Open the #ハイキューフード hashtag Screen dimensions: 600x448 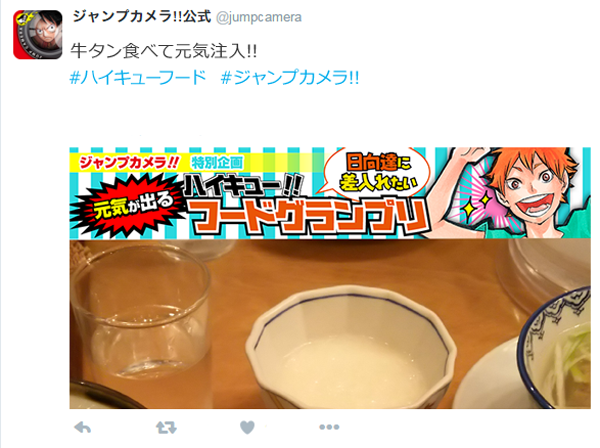(x=138, y=78)
